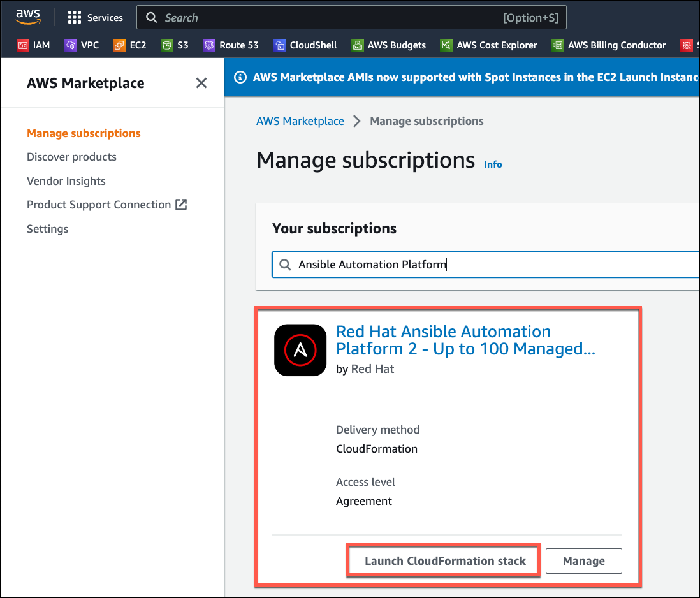700x598 pixels.
Task: Click the AWS Cost Explorer shortcut icon
Action: click(x=446, y=45)
